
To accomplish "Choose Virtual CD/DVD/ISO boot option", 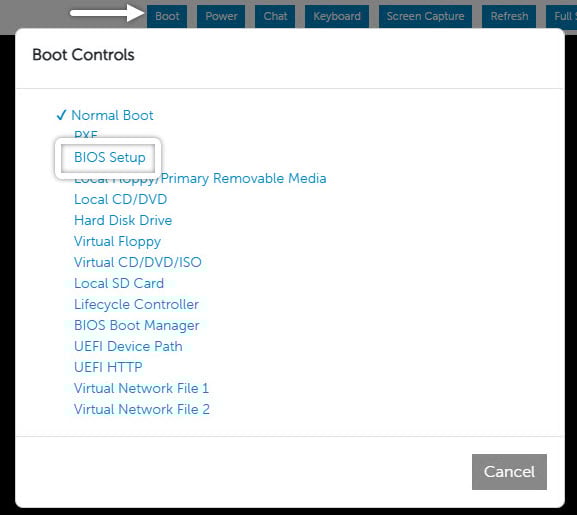I will click(138, 262).
